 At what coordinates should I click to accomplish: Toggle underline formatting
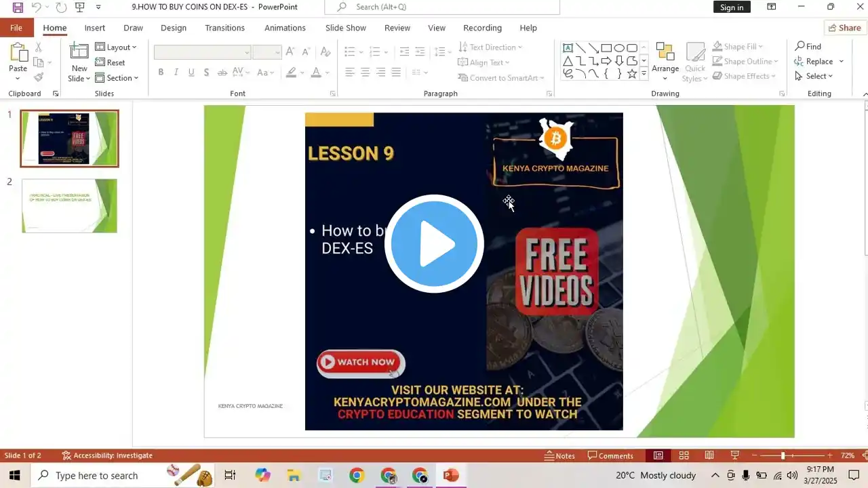(191, 73)
